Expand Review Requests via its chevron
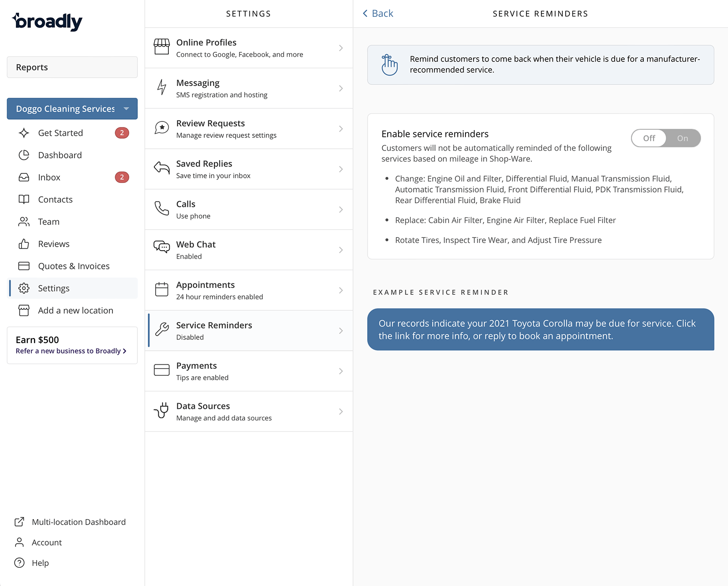 [341, 129]
